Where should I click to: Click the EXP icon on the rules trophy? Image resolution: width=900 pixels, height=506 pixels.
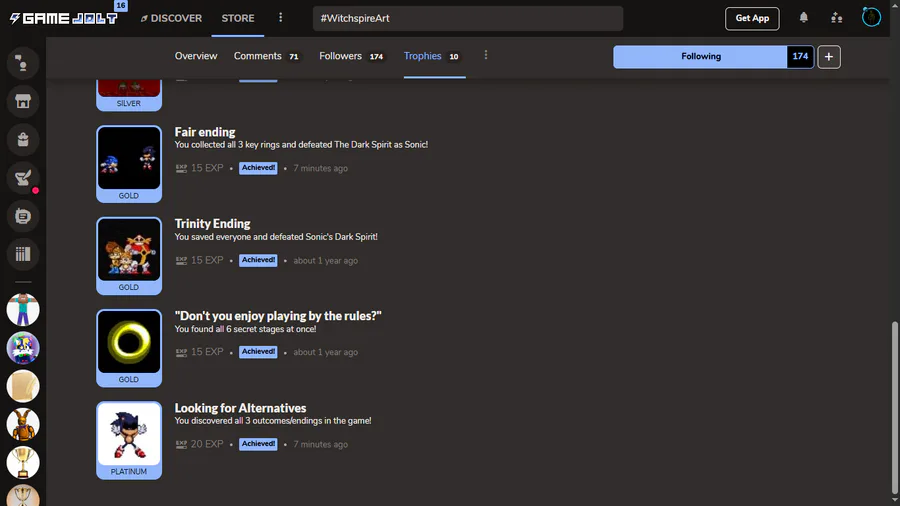point(181,352)
